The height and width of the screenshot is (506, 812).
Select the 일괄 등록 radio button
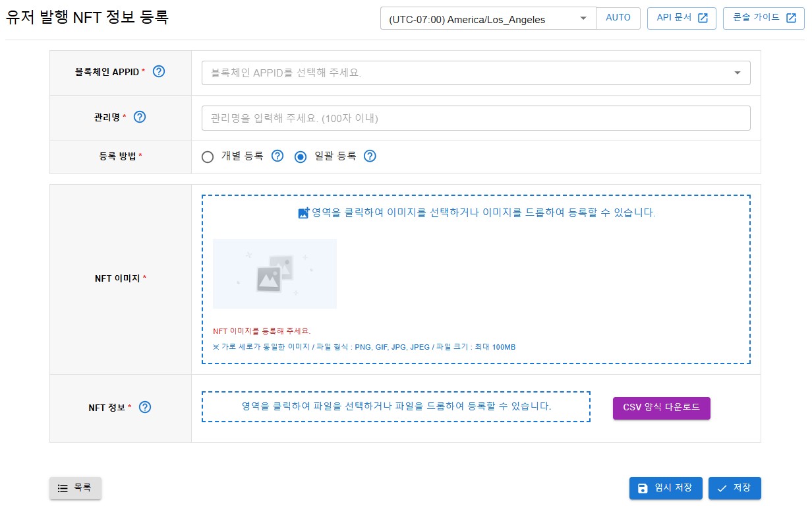click(301, 157)
